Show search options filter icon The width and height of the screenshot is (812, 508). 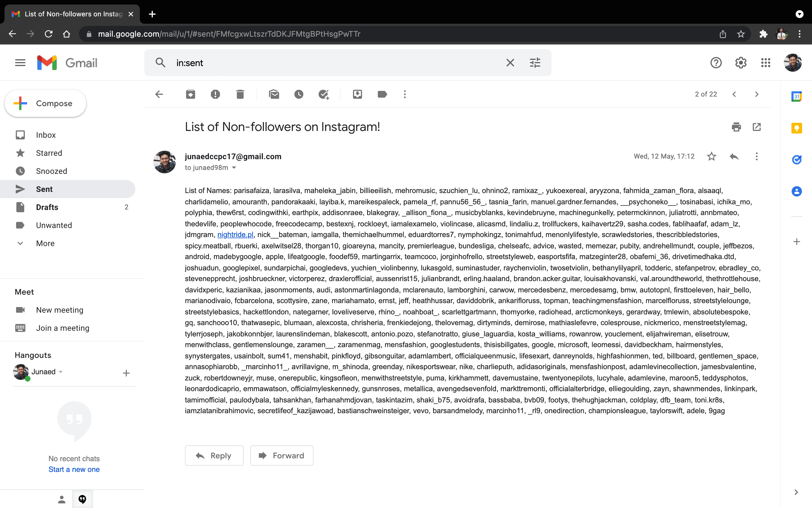(x=535, y=62)
